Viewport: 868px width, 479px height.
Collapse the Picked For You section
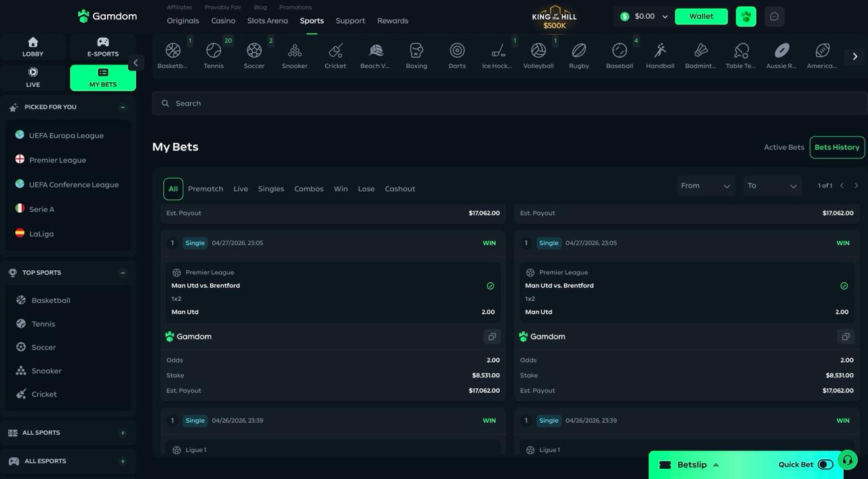[x=123, y=107]
